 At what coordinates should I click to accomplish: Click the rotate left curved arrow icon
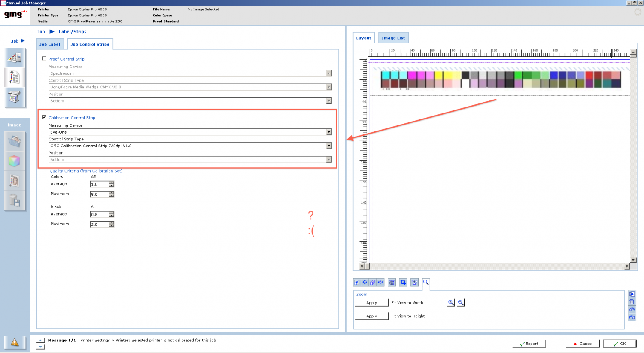632,310
